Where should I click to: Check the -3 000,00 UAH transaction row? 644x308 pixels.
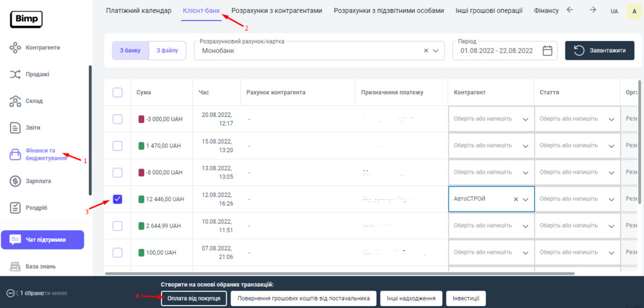tap(117, 119)
